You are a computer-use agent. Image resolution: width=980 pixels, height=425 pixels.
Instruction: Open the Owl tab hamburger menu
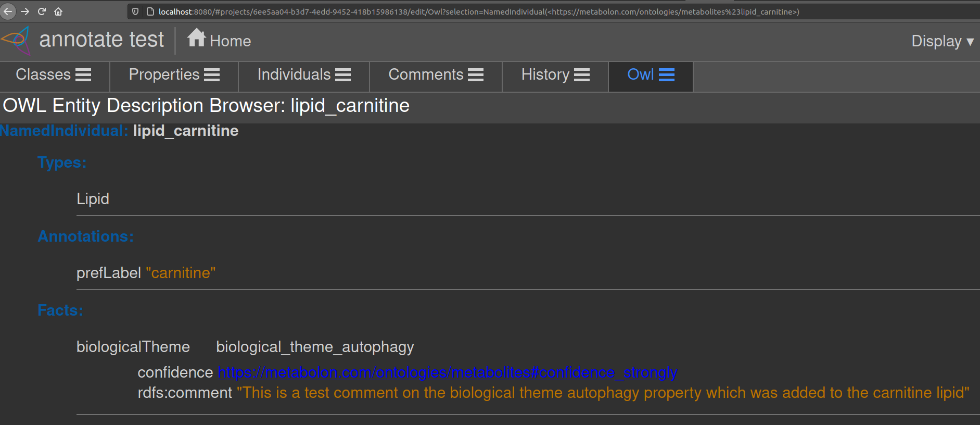pos(668,75)
